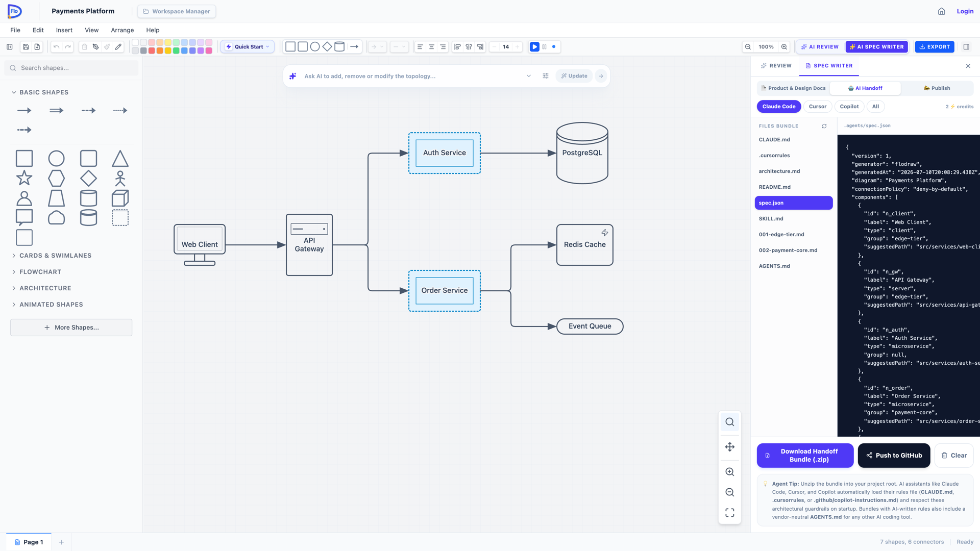Click the Push to GitHub button

tap(894, 456)
